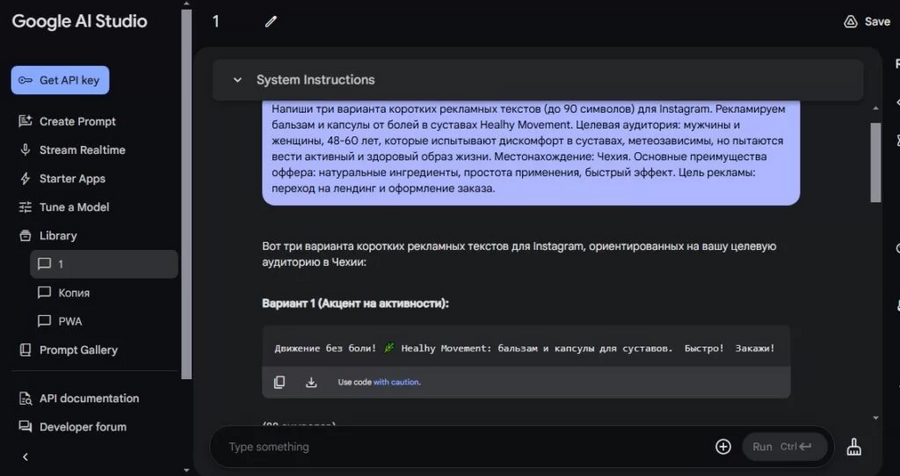Collapse the sidebar with the left chevron

[25, 457]
